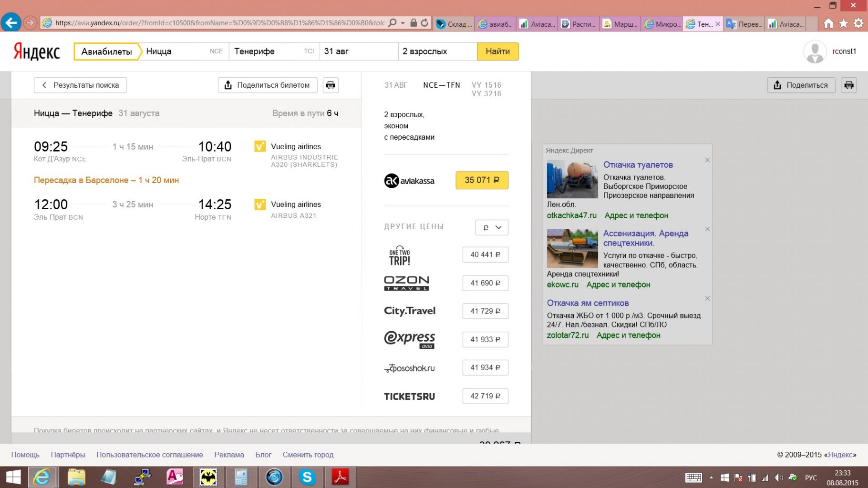Viewport: 868px width, 488px height.
Task: Click the 35 071 ₽ aviakassa price button
Action: pos(482,180)
